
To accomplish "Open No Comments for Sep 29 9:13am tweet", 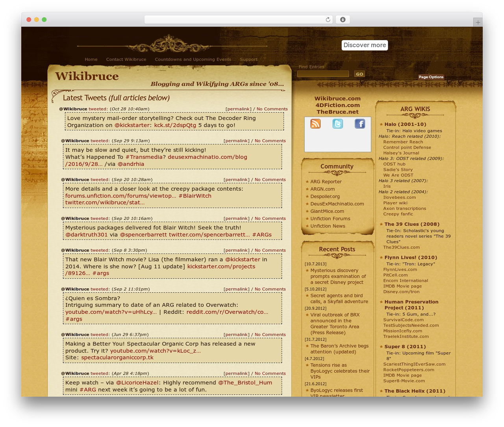I will pyautogui.click(x=270, y=141).
